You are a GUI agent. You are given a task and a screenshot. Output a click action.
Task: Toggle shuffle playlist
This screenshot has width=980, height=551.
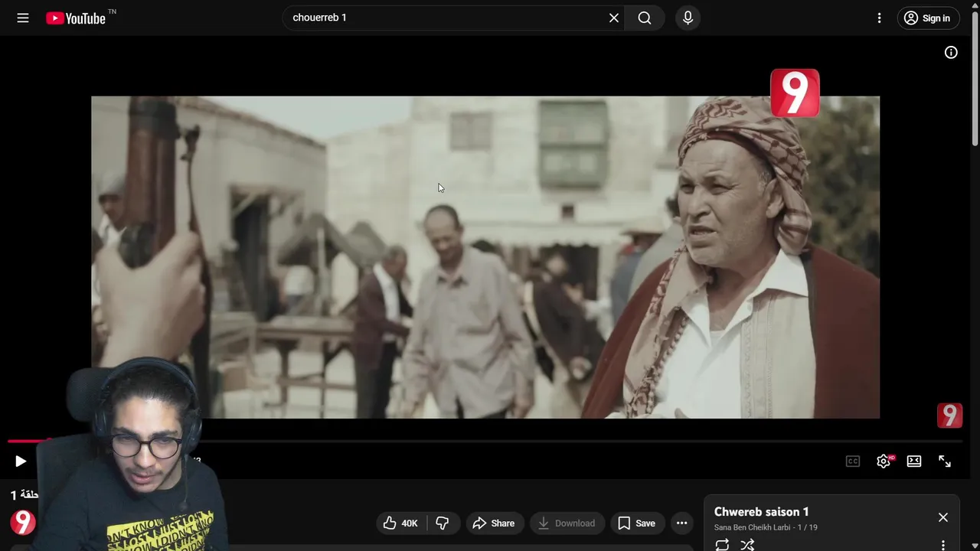pos(747,545)
